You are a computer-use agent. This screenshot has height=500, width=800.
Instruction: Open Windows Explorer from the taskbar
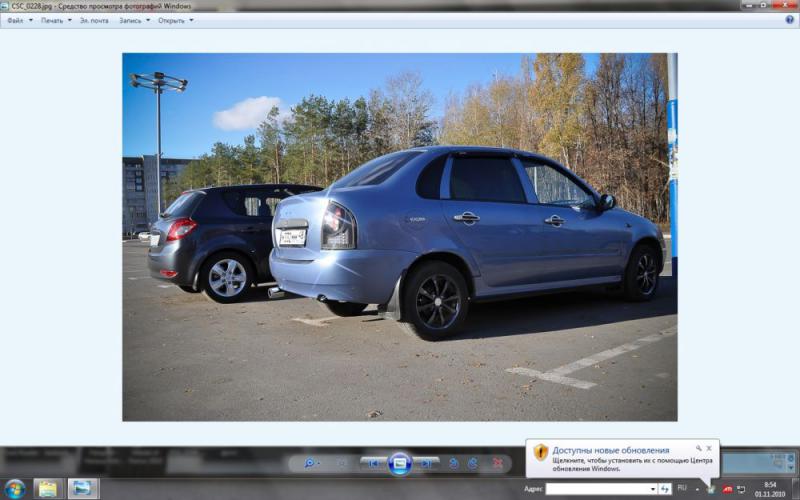tap(48, 489)
